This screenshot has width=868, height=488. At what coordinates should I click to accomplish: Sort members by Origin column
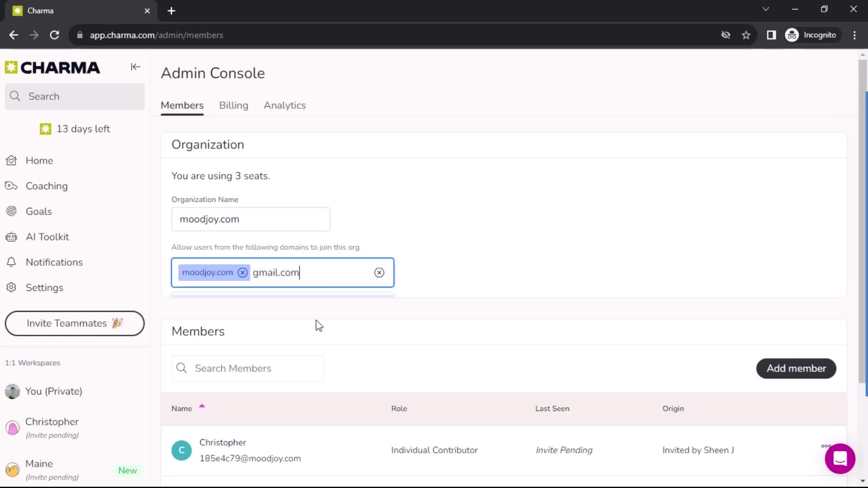pyautogui.click(x=673, y=408)
